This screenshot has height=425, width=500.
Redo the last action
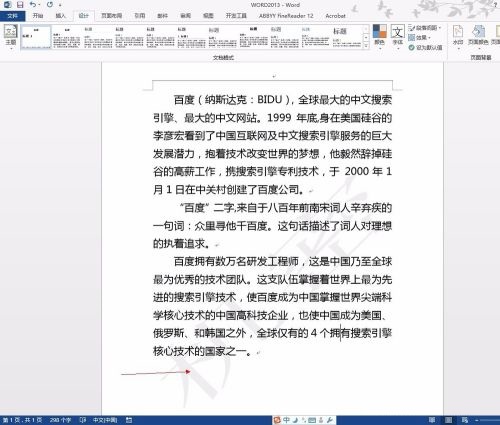coord(50,5)
